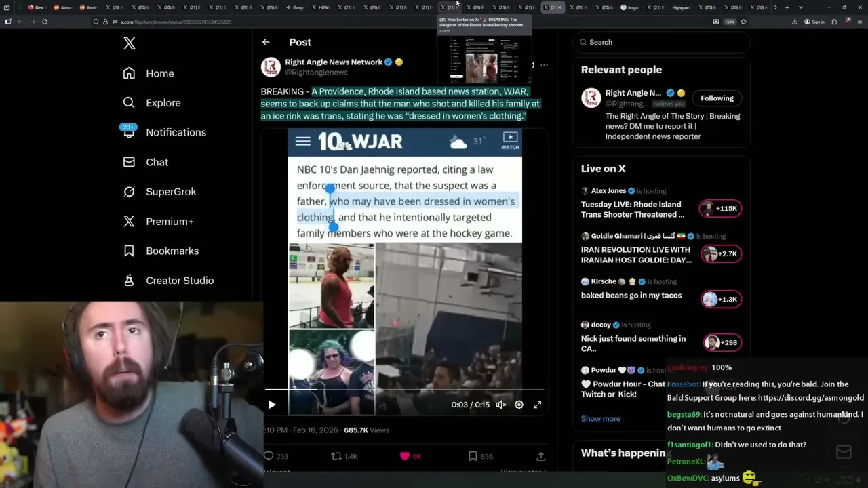
Task: Close the active browser tab
Action: pos(559,7)
